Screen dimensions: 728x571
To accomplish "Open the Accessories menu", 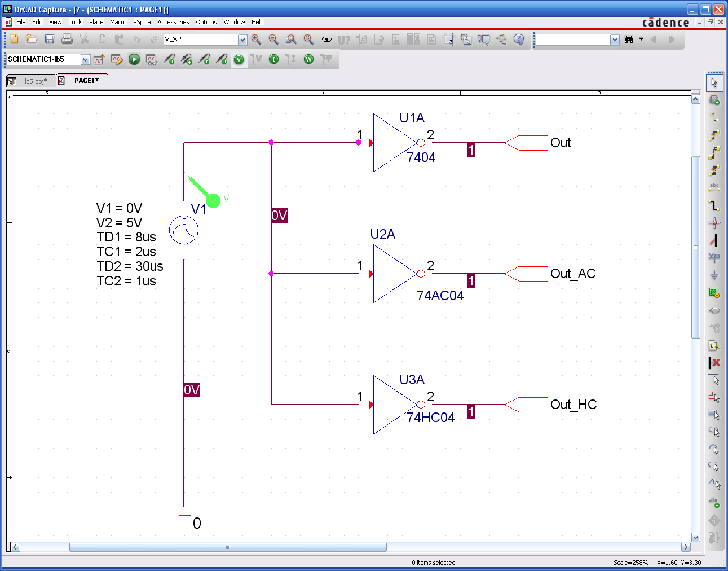I will point(173,23).
